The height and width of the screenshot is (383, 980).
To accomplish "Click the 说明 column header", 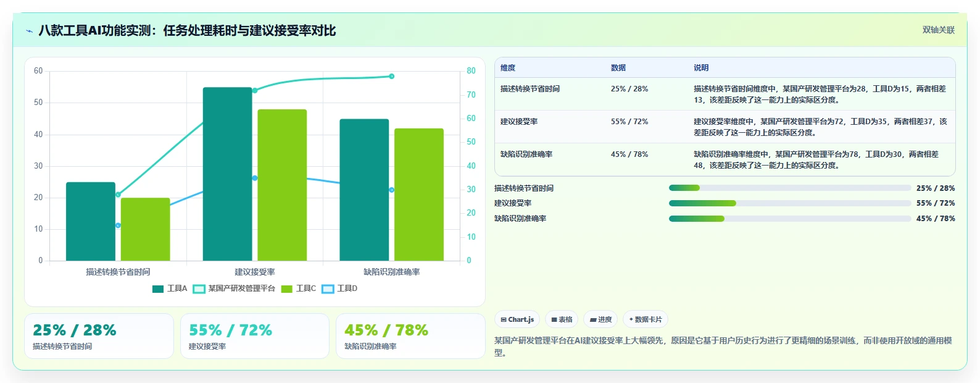I will 701,68.
